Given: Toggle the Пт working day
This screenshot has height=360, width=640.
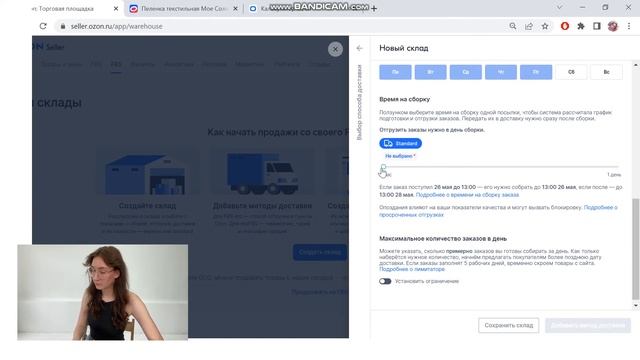Looking at the screenshot, I should pyautogui.click(x=536, y=72).
